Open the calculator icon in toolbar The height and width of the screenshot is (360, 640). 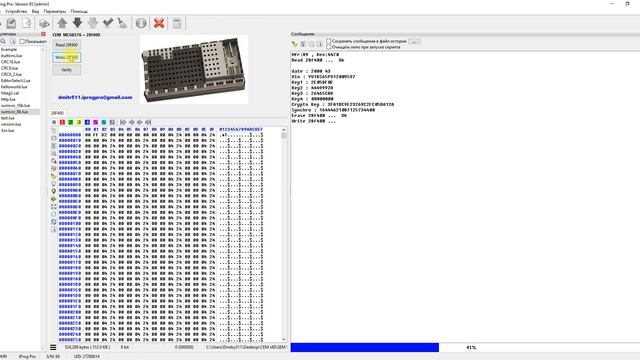click(x=177, y=23)
